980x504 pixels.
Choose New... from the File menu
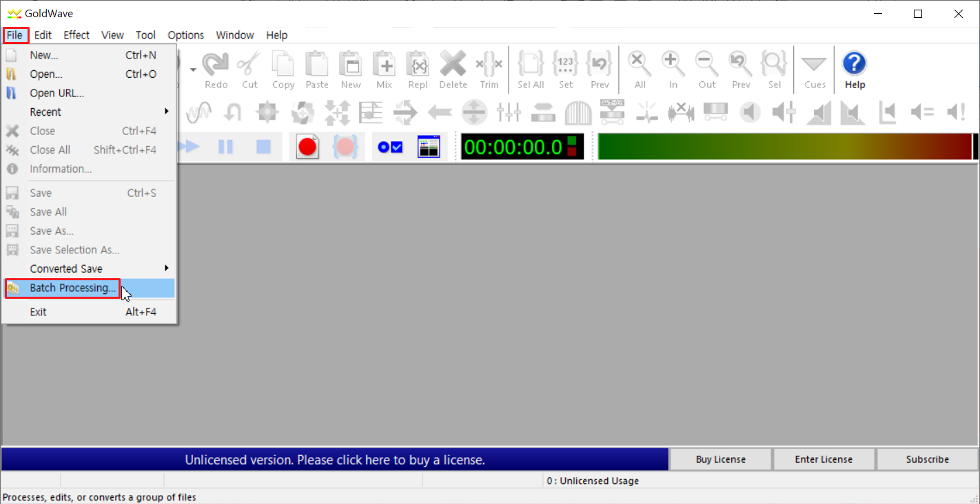[x=89, y=55]
